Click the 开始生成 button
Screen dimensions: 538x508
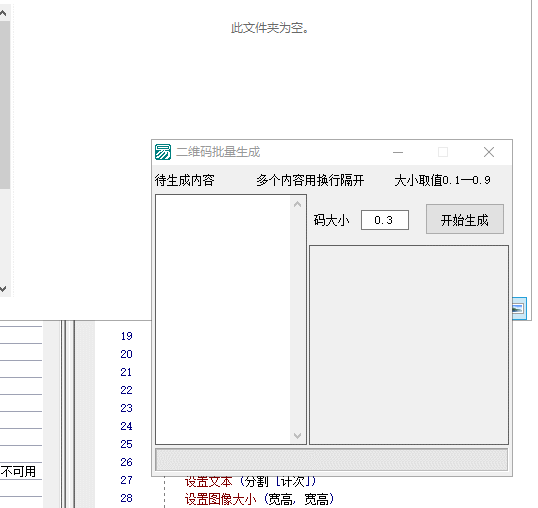465,219
